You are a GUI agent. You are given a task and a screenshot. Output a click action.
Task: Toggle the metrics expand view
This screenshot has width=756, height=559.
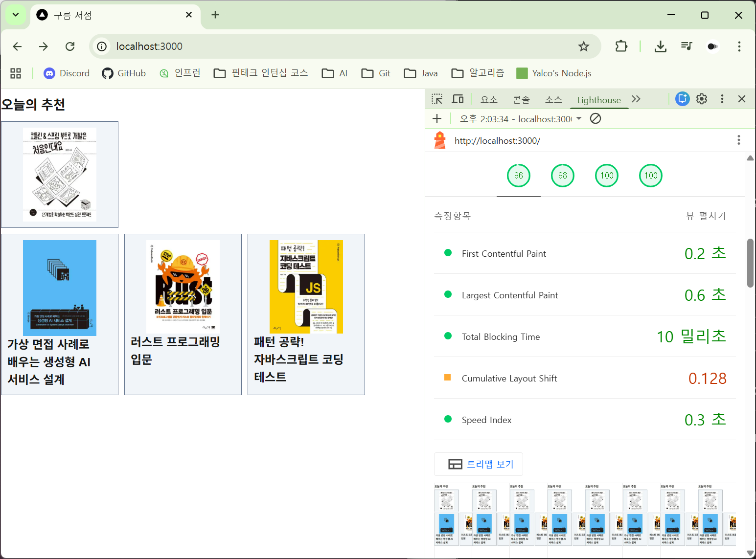click(x=706, y=216)
